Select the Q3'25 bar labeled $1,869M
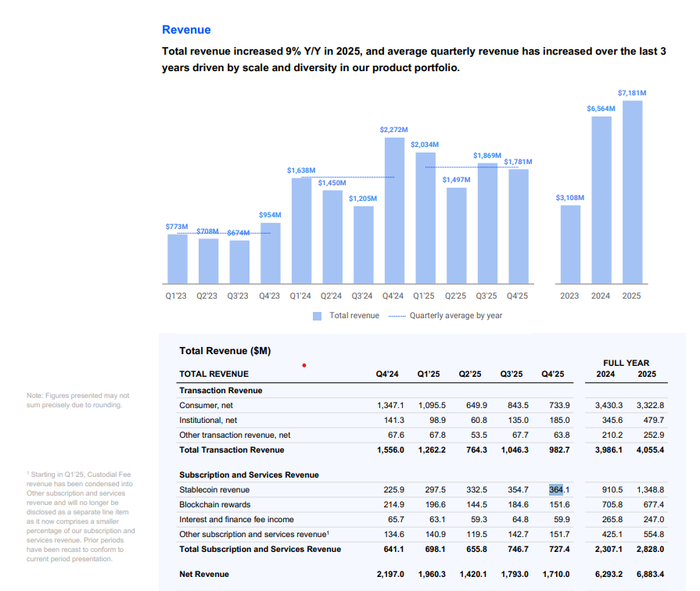Screen dimensions: 700x591 tap(487, 223)
